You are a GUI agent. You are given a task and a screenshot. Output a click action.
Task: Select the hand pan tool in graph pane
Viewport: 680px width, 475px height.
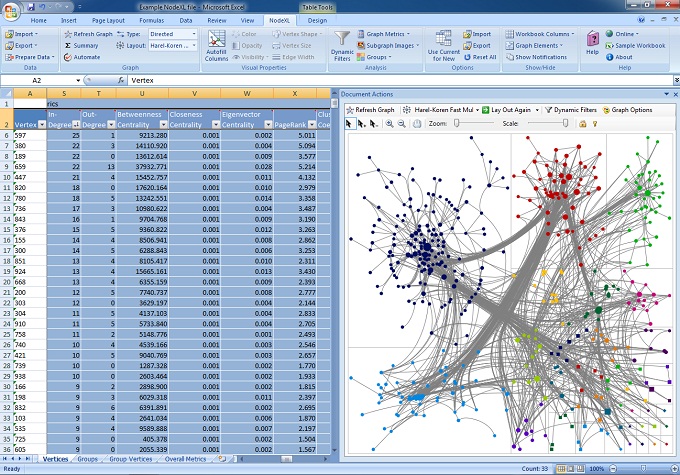[x=417, y=124]
